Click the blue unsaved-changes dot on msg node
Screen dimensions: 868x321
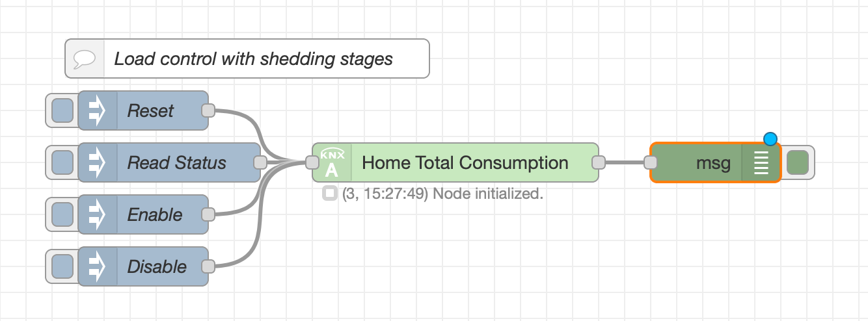click(770, 138)
